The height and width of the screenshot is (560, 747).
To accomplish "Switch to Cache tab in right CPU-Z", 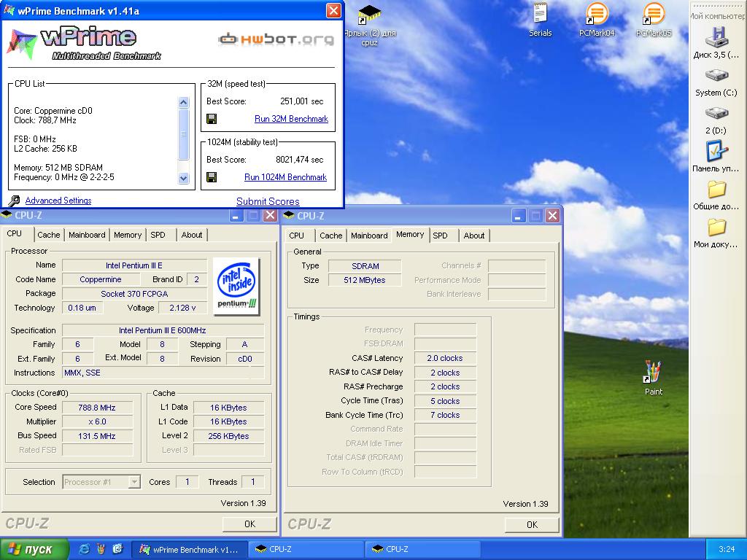I will 330,236.
